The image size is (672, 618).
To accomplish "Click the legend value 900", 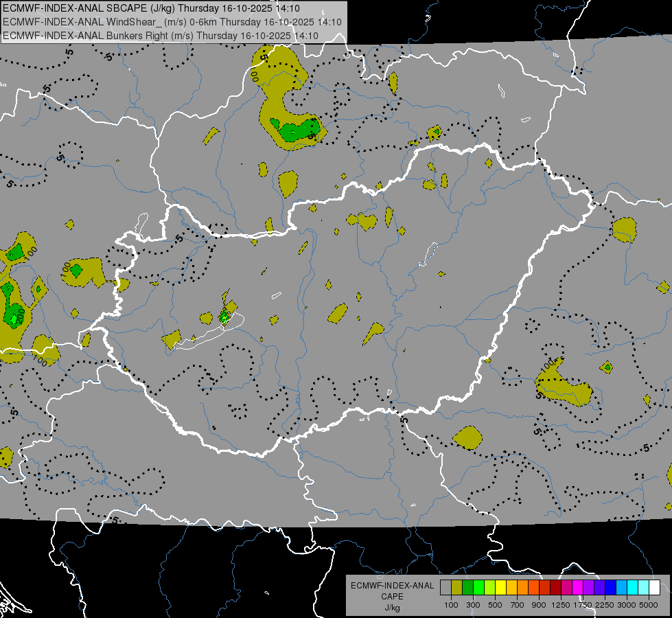I will click(539, 605).
